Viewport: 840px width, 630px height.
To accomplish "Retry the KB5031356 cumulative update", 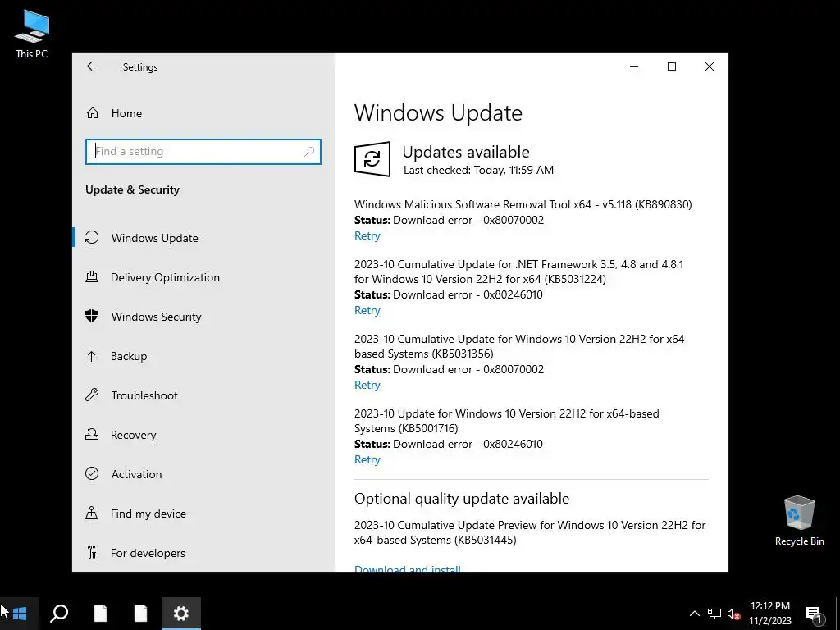I will [367, 386].
